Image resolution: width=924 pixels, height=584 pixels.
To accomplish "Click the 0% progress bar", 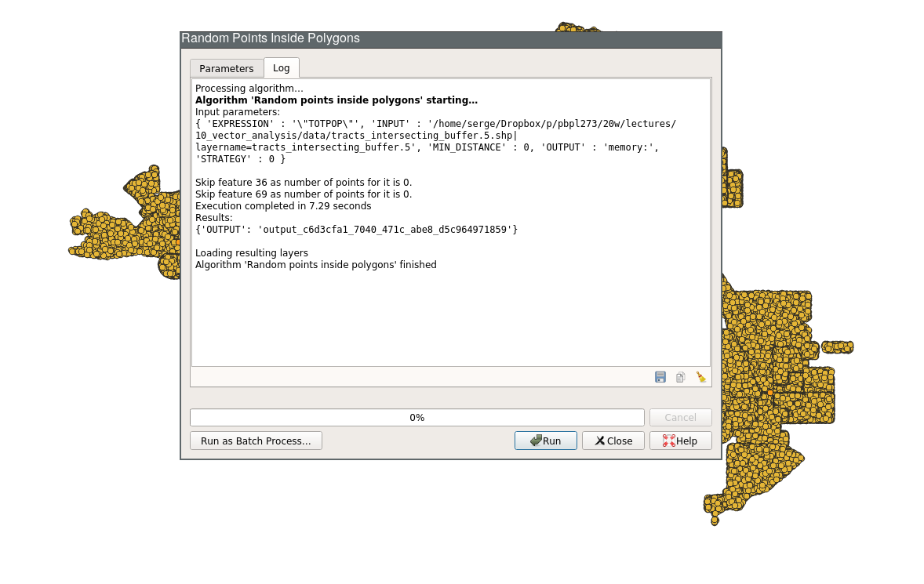I will coord(417,418).
